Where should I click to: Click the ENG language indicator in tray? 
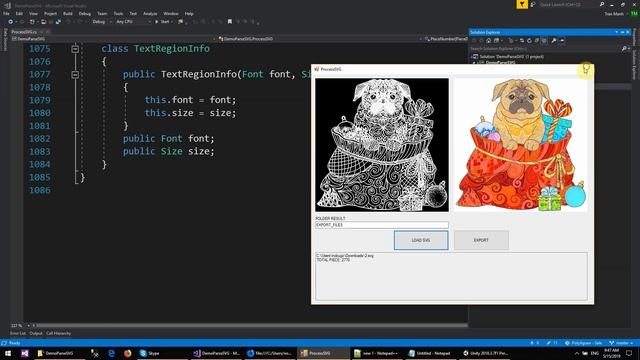[x=595, y=353]
